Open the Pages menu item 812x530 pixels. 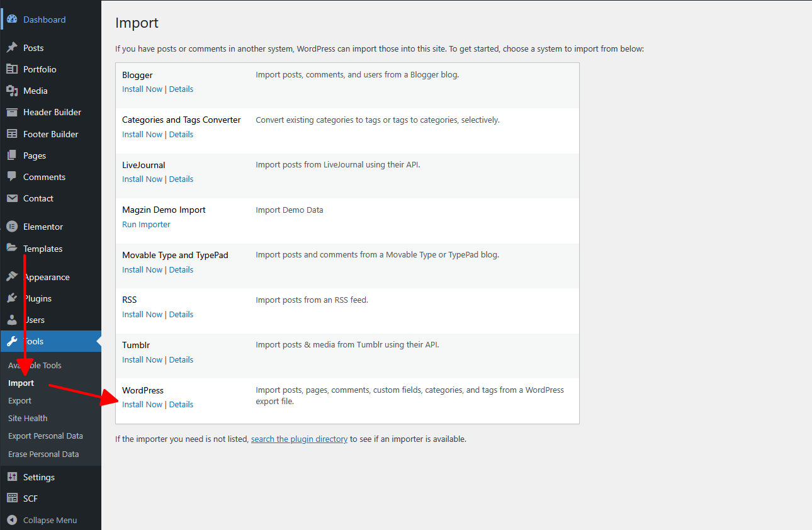tap(35, 155)
